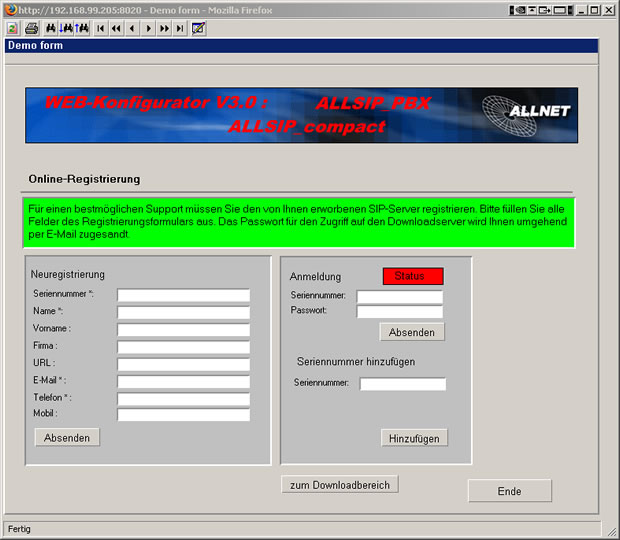The image size is (620, 540).
Task: Click the edit pencil toolbar icon
Action: 198,28
